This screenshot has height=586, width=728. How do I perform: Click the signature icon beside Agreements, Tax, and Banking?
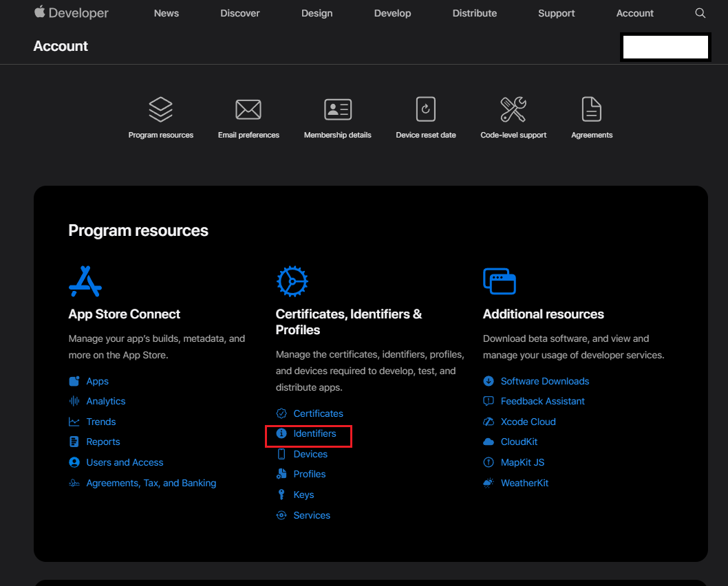pos(74,483)
